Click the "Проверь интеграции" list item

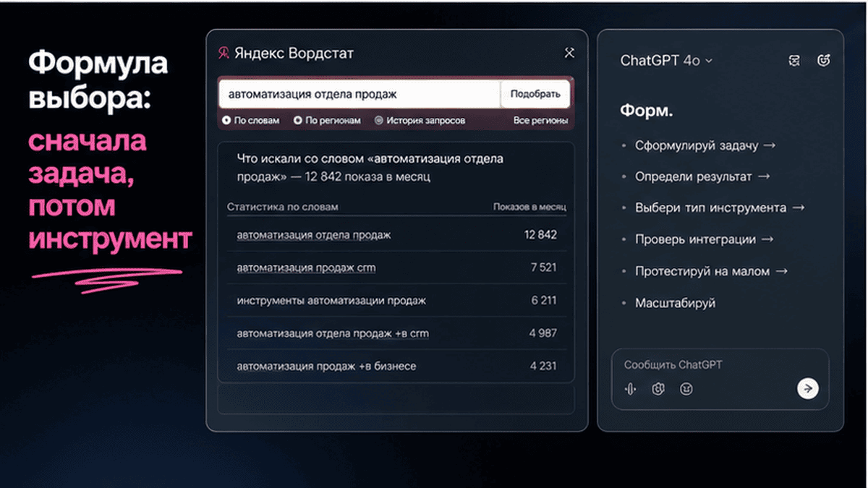(x=705, y=239)
